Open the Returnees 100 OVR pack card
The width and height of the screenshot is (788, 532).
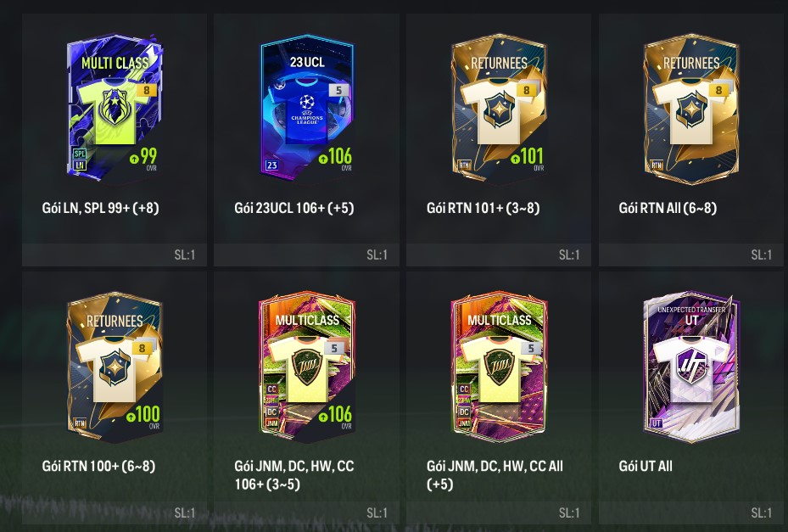[x=115, y=367]
